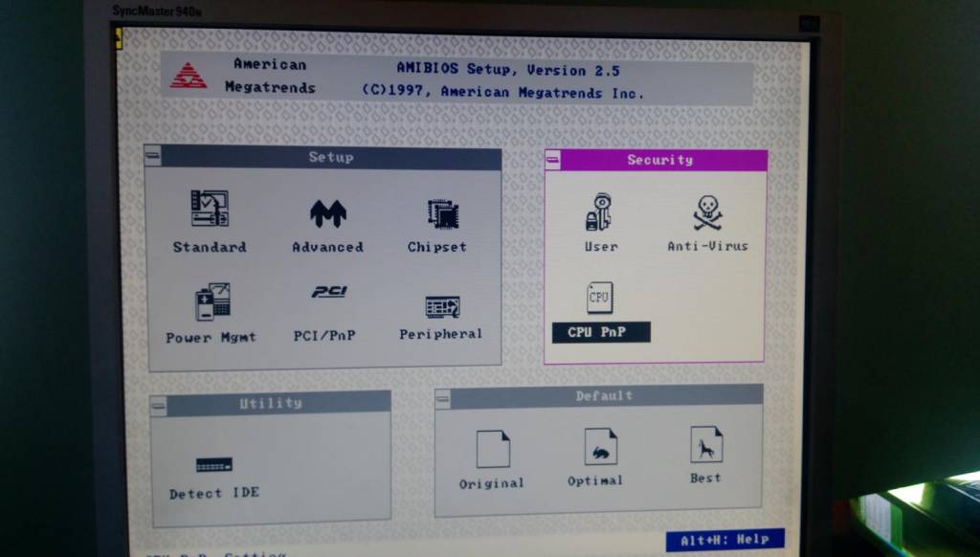Open the Power Mgmt battery icon

click(x=213, y=301)
